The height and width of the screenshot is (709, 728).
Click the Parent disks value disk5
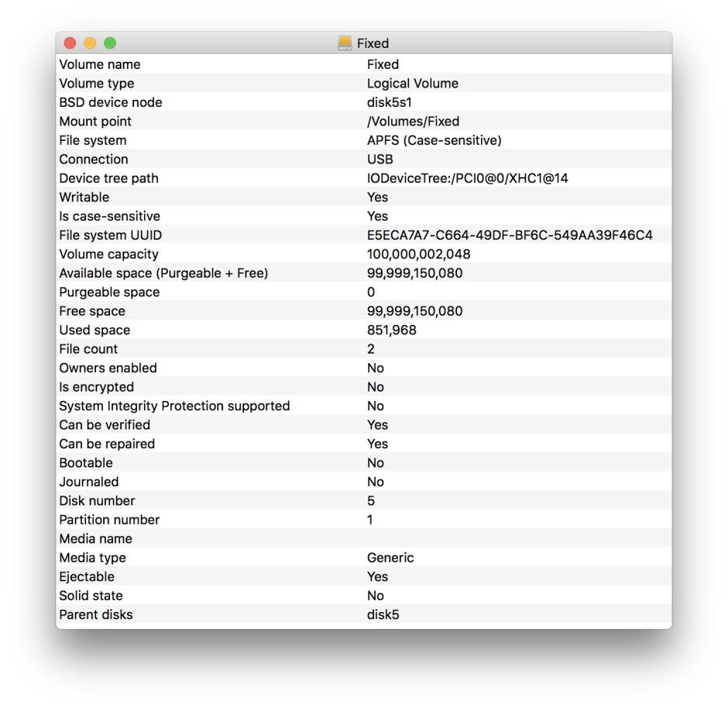click(383, 615)
